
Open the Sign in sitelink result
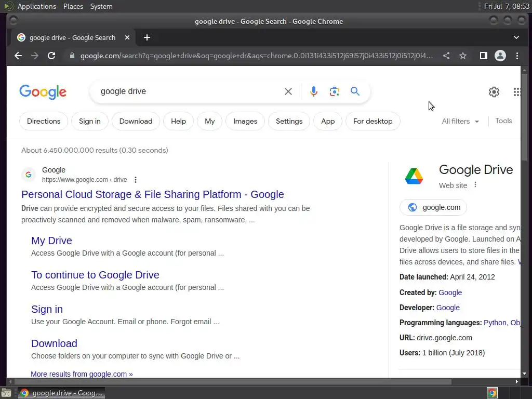(x=47, y=309)
